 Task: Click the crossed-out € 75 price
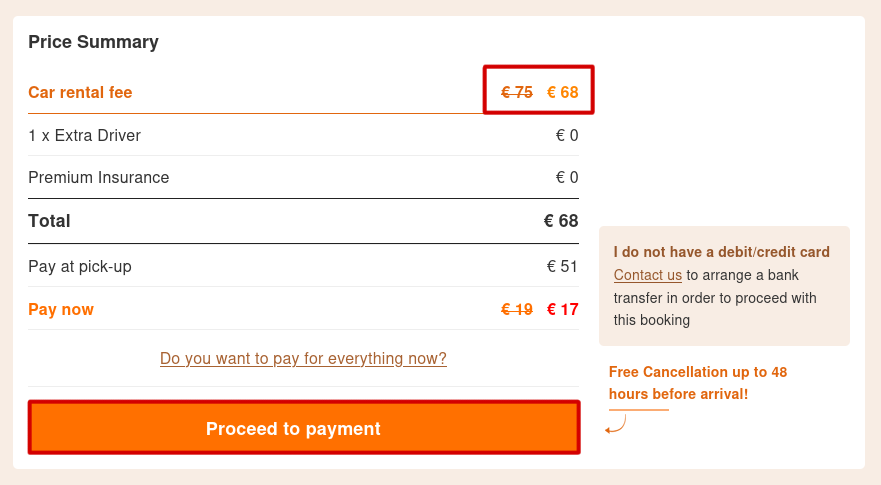coord(516,92)
